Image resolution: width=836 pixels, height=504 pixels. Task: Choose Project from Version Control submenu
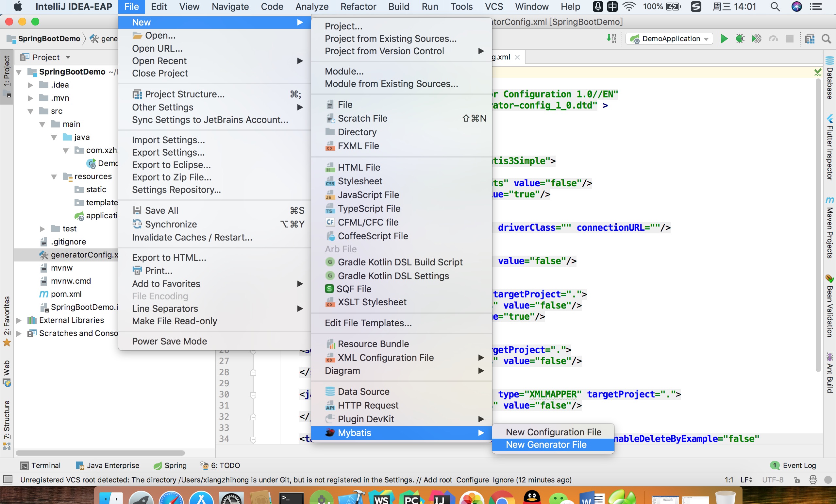click(401, 51)
